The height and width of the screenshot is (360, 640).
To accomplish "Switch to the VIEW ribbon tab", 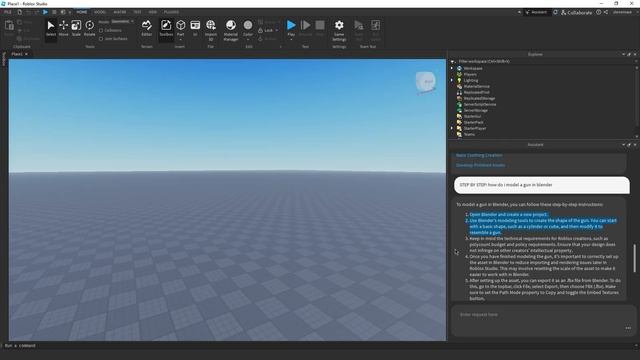I will tap(153, 12).
